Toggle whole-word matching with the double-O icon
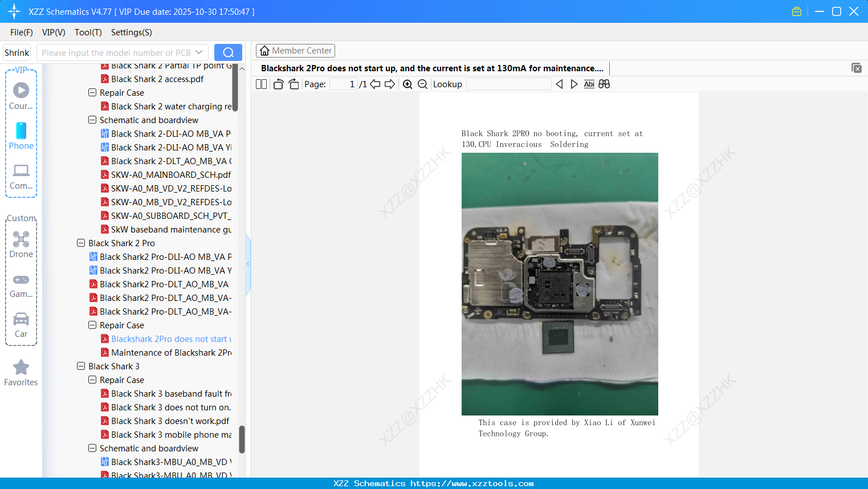Viewport: 868px width, 489px height. [604, 84]
